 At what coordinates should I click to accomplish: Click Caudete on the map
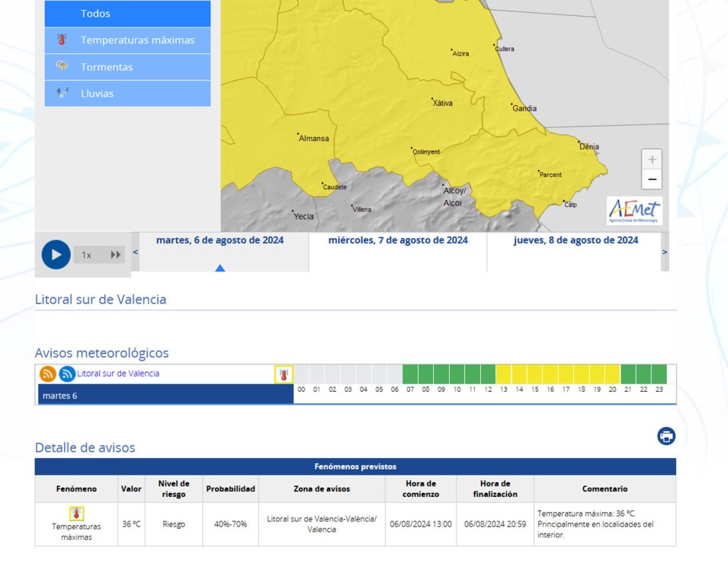[335, 188]
